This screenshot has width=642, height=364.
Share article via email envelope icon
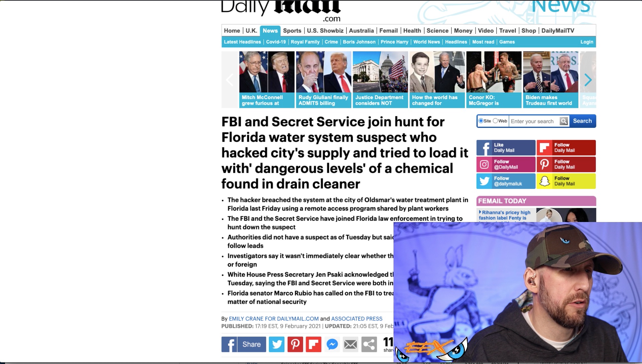pos(351,344)
